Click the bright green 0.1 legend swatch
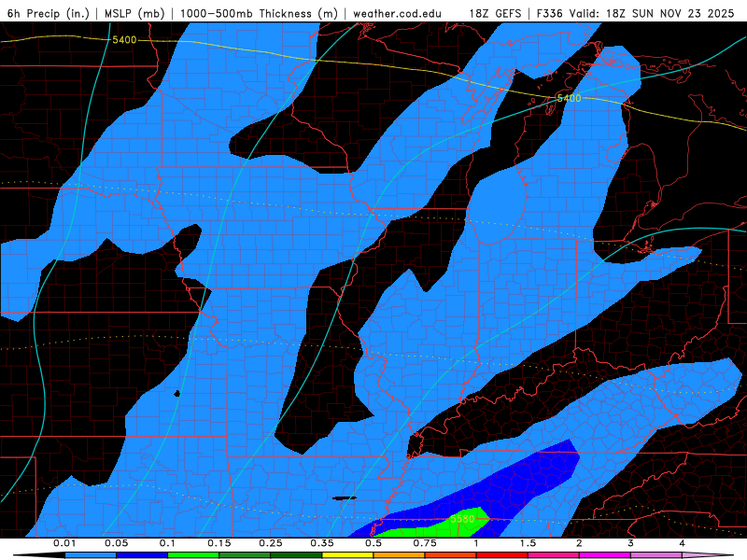 (193, 555)
